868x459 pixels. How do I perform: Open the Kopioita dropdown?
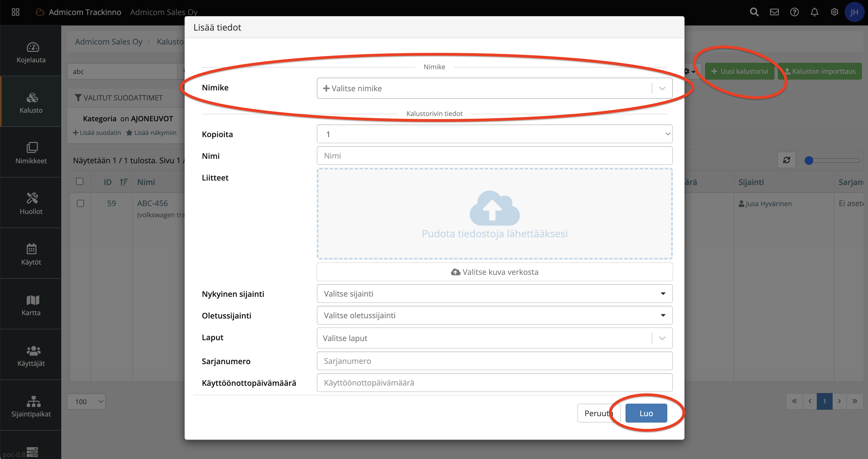coord(494,134)
